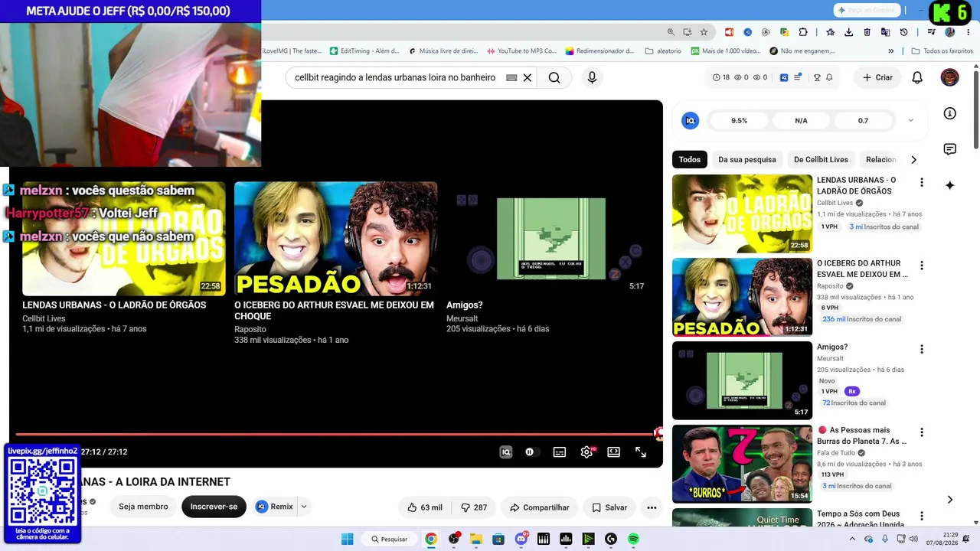980x551 pixels.
Task: Click the search magnifier button on YouTube
Action: [554, 77]
